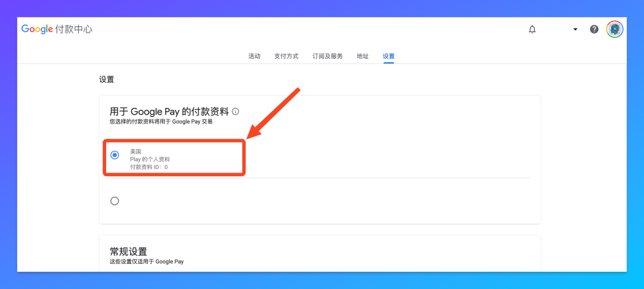The width and height of the screenshot is (644, 289).
Task: Click the 付款资料 ID: 0 text
Action: tap(148, 167)
